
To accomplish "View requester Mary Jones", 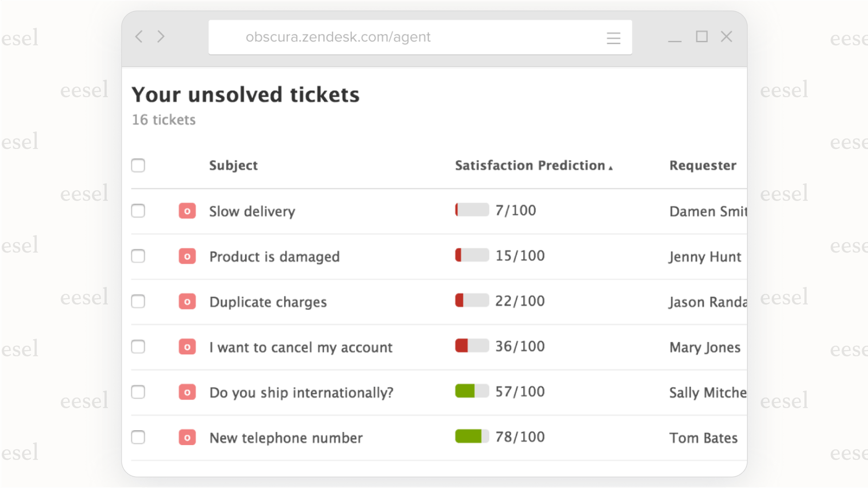I will coord(705,347).
